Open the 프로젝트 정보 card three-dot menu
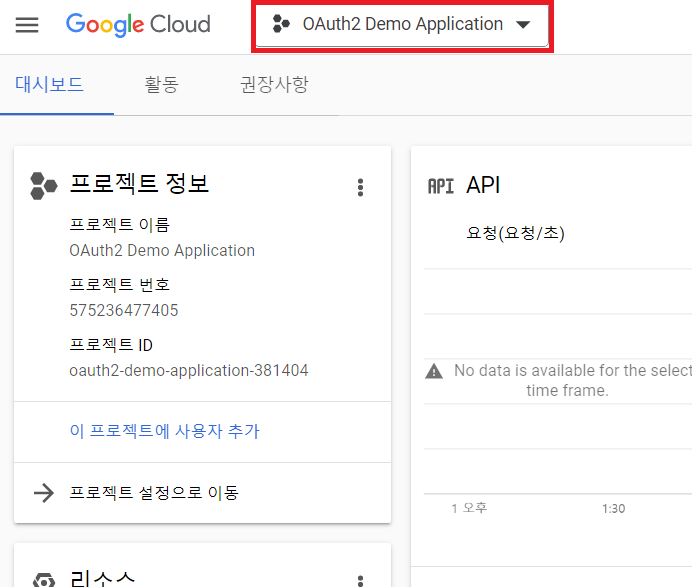The height and width of the screenshot is (587, 692). (x=360, y=188)
